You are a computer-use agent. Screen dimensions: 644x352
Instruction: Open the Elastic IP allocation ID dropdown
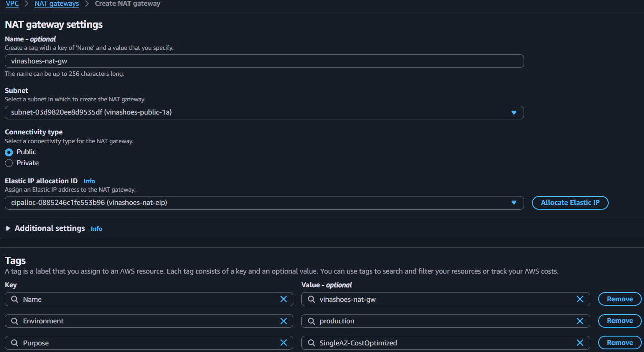click(264, 203)
